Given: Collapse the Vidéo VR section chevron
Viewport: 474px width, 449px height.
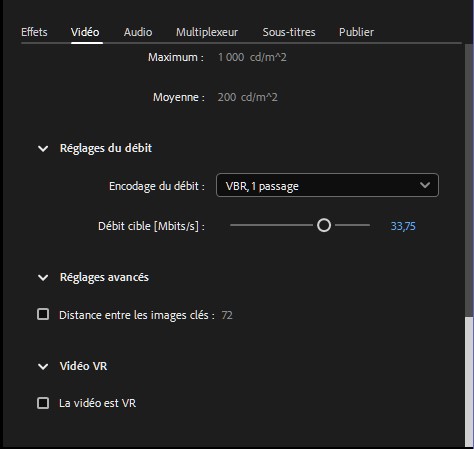Looking at the screenshot, I should click(x=43, y=366).
